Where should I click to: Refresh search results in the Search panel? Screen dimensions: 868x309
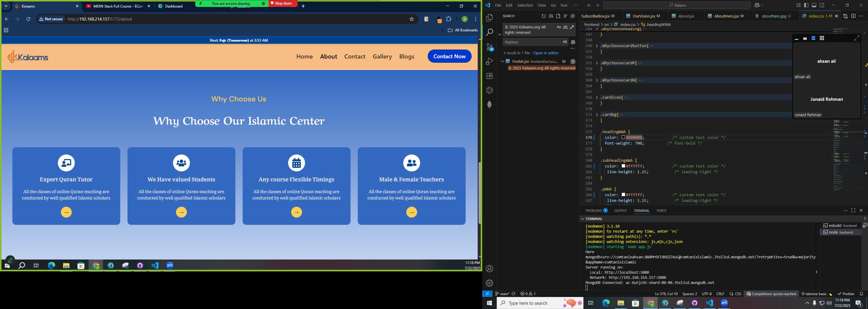click(x=543, y=16)
